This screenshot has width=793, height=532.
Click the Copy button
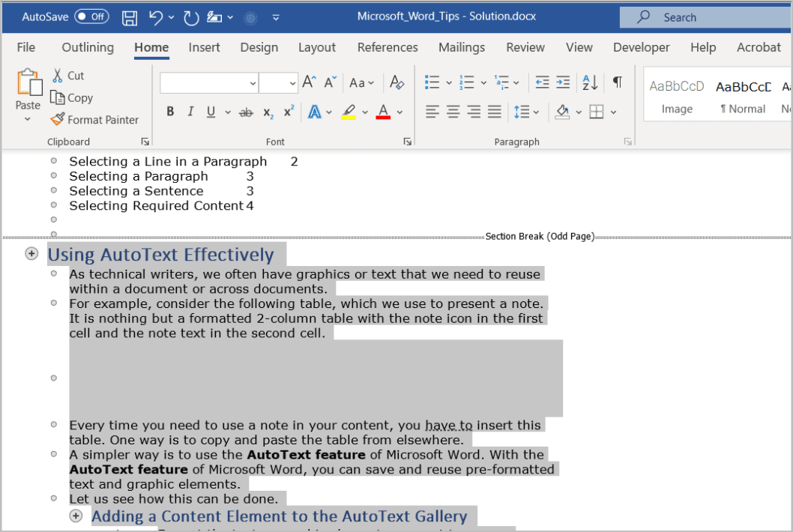coord(72,97)
